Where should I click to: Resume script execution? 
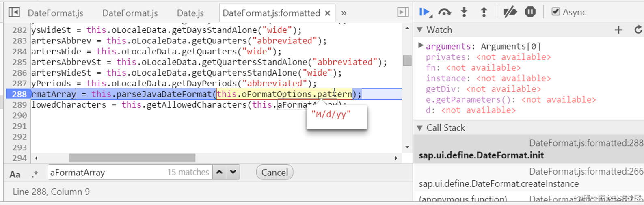tap(426, 12)
